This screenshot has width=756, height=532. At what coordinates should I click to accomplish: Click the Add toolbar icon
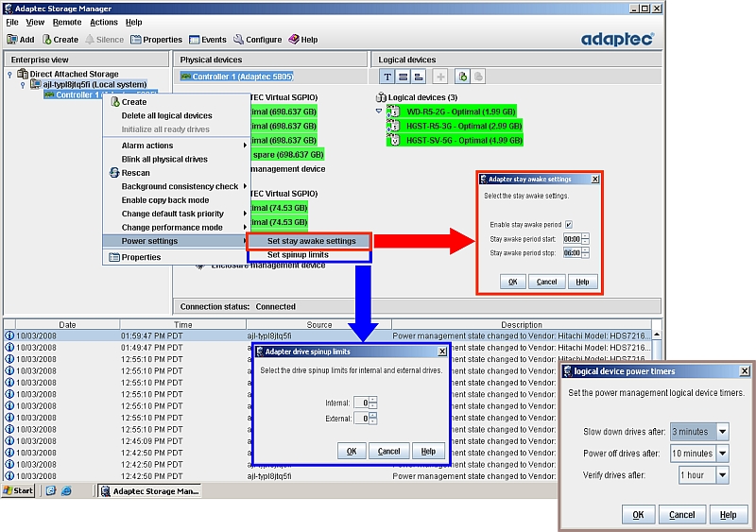(12, 40)
